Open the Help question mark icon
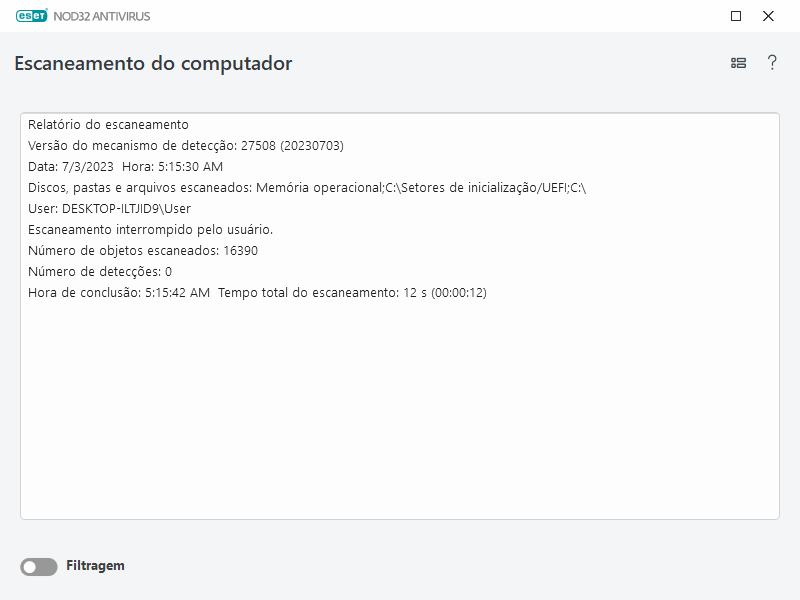This screenshot has width=800, height=600. click(x=770, y=62)
